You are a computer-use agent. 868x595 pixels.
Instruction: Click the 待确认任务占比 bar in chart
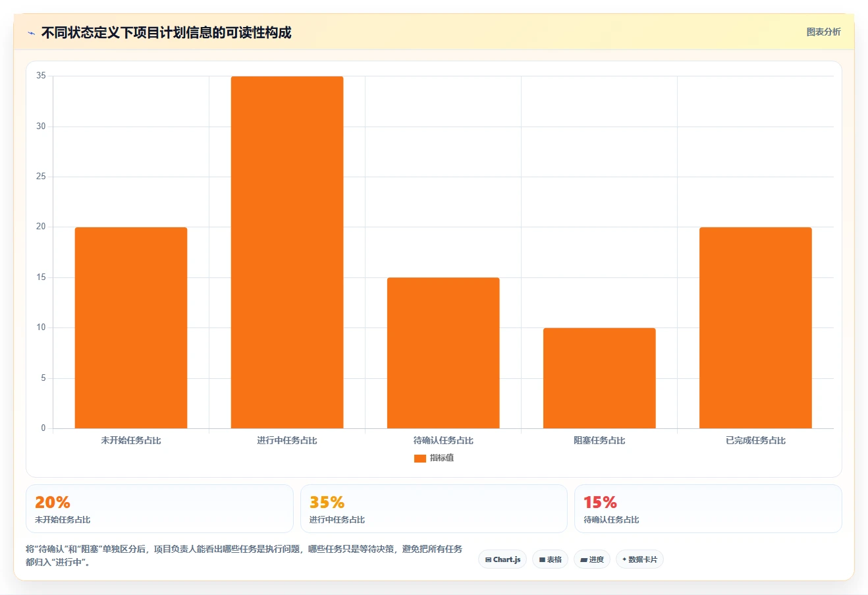pyautogui.click(x=443, y=353)
